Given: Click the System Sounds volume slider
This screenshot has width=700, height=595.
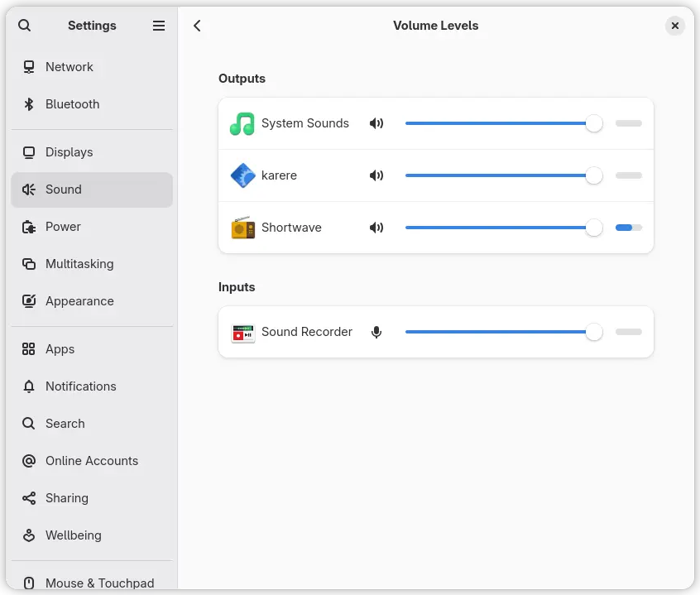Looking at the screenshot, I should (x=496, y=124).
